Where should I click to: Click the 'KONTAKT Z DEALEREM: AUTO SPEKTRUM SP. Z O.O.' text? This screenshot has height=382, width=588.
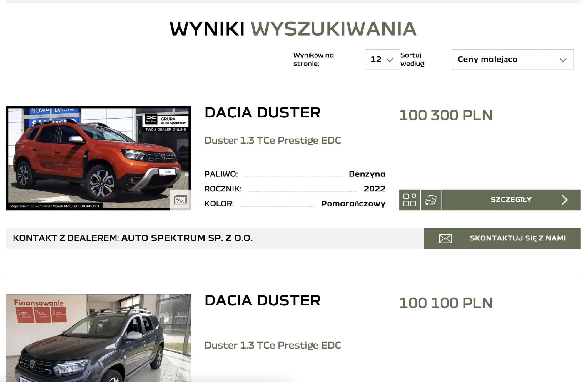[133, 238]
